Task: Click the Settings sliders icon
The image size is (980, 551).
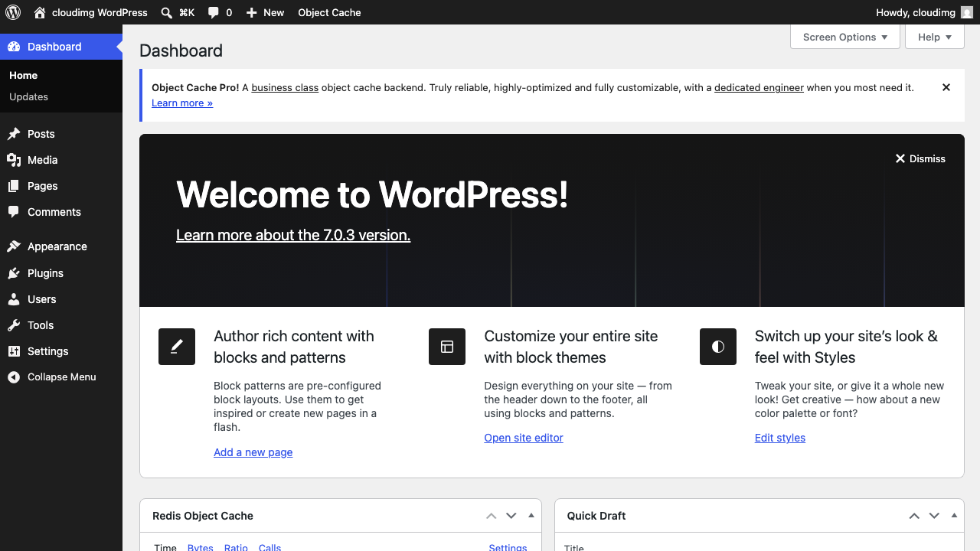Action: (x=14, y=351)
